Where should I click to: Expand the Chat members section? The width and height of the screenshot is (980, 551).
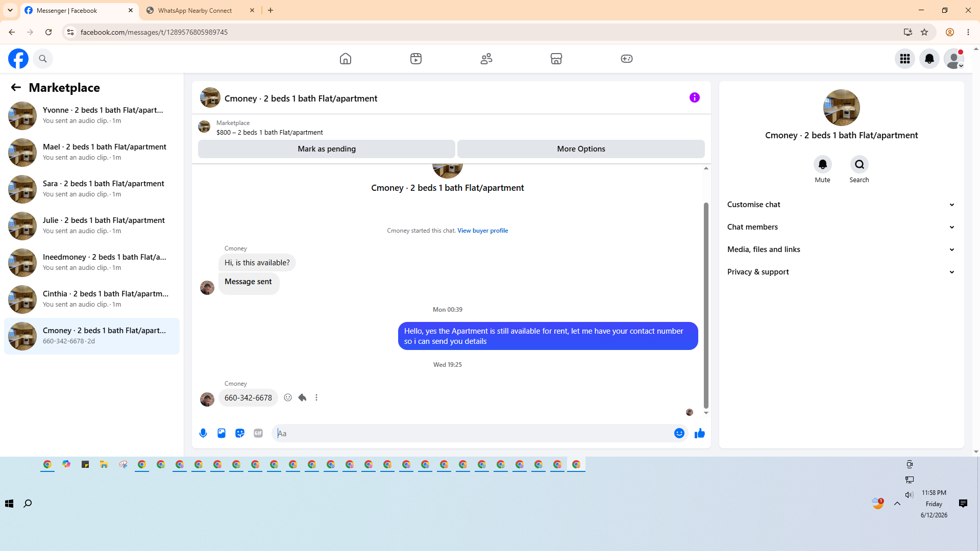841,227
